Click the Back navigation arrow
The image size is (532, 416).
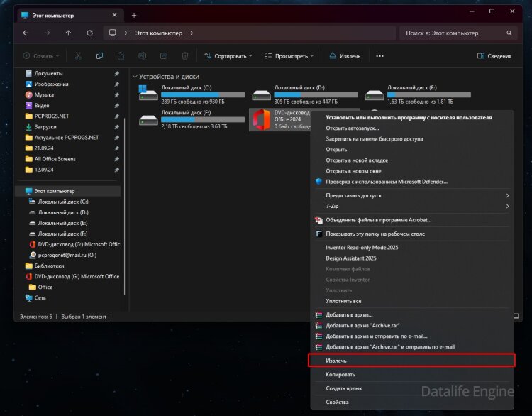pos(26,33)
